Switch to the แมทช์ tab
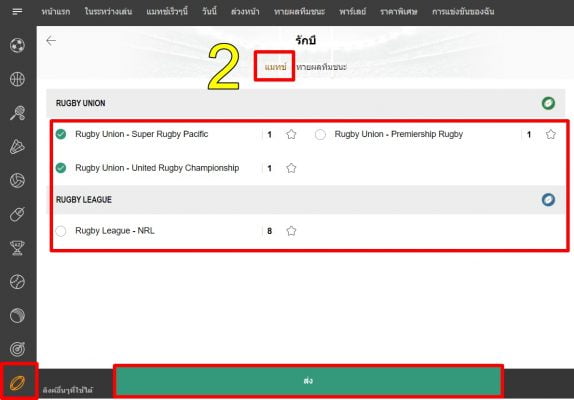The image size is (574, 400). coord(275,67)
